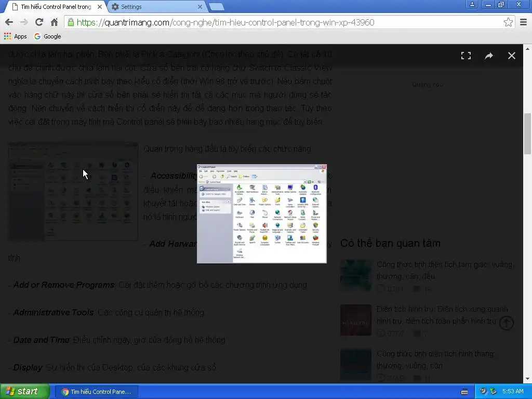Image resolution: width=532 pixels, height=399 pixels.
Task: Click the Add or Remove Programs text
Action: coord(64,285)
